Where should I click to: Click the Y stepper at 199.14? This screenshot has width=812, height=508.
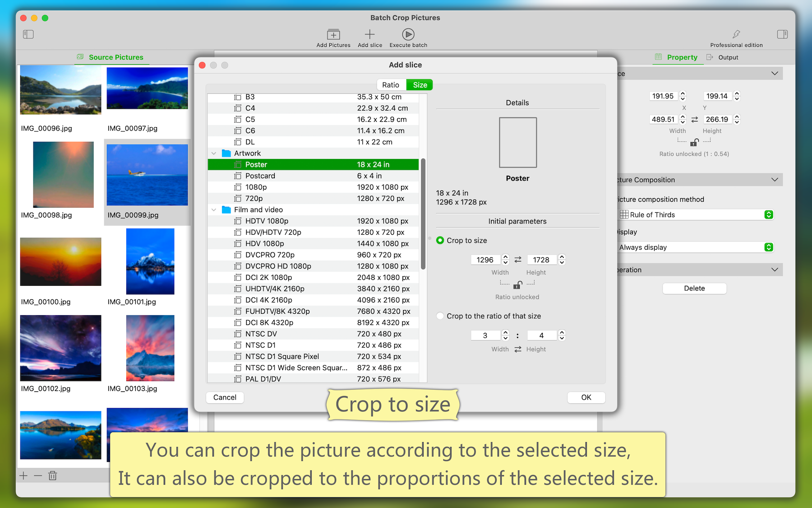(737, 96)
